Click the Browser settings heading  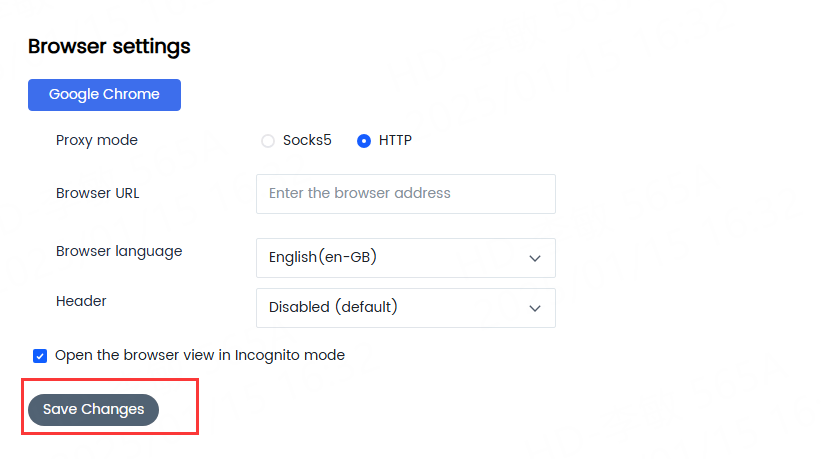click(x=109, y=46)
